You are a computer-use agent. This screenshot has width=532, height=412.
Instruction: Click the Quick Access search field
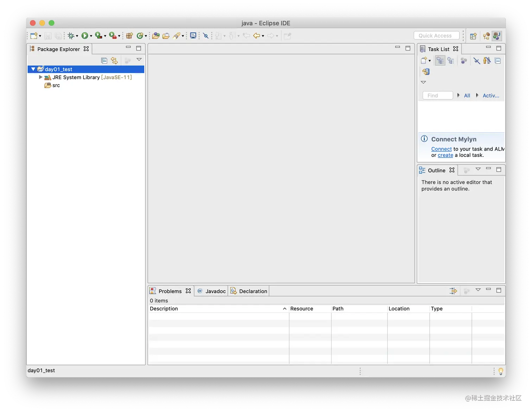click(x=437, y=36)
